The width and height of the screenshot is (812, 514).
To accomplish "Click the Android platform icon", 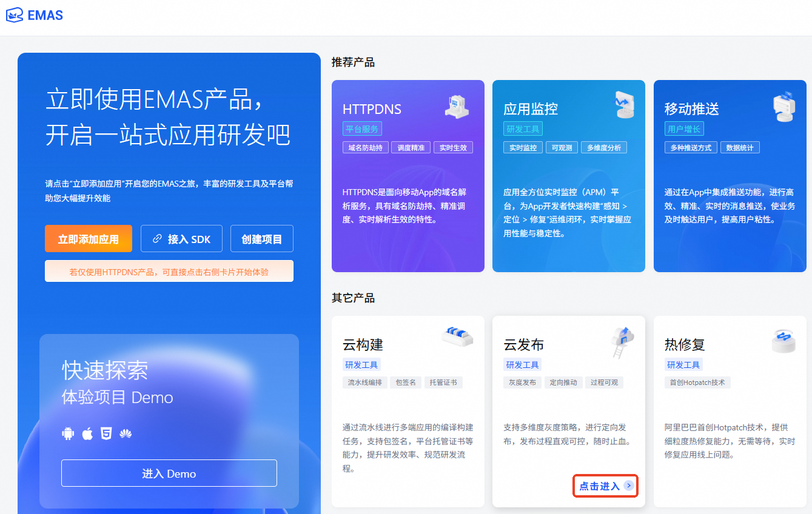I will point(68,433).
